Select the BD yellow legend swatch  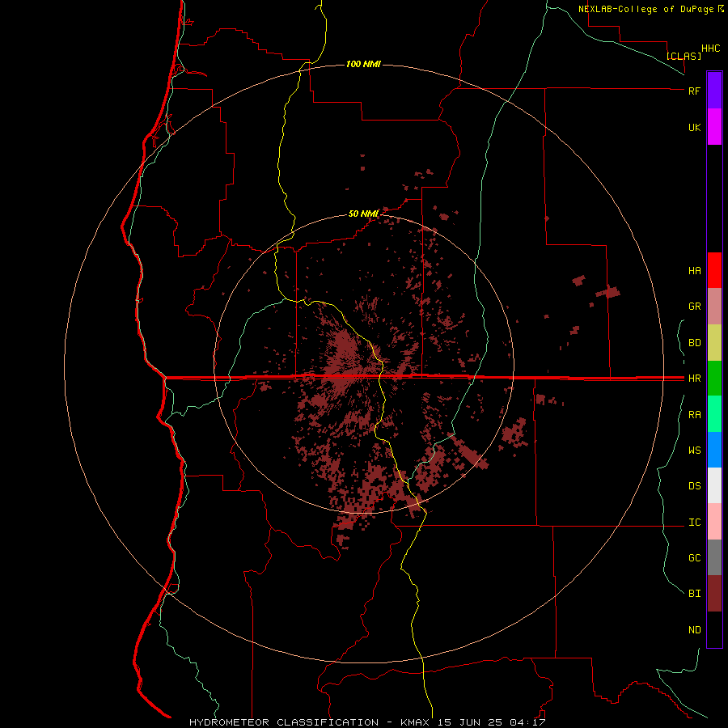[x=714, y=343]
